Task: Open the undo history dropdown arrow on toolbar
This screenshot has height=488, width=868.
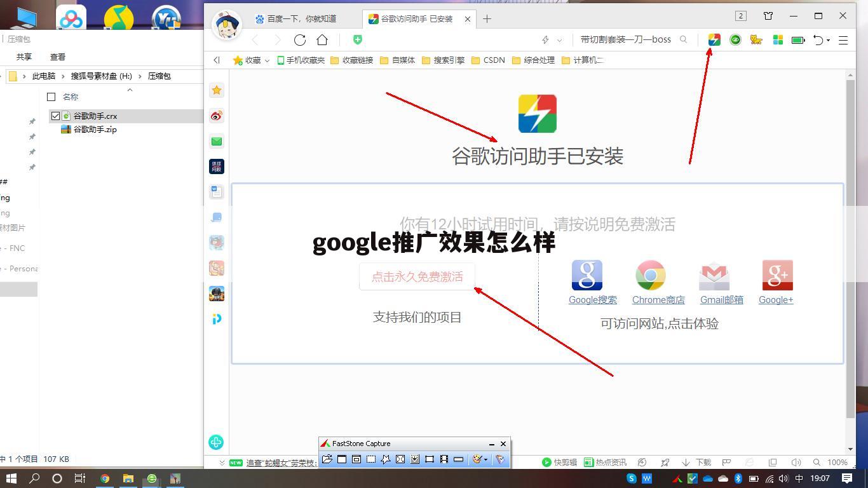Action: [x=827, y=39]
